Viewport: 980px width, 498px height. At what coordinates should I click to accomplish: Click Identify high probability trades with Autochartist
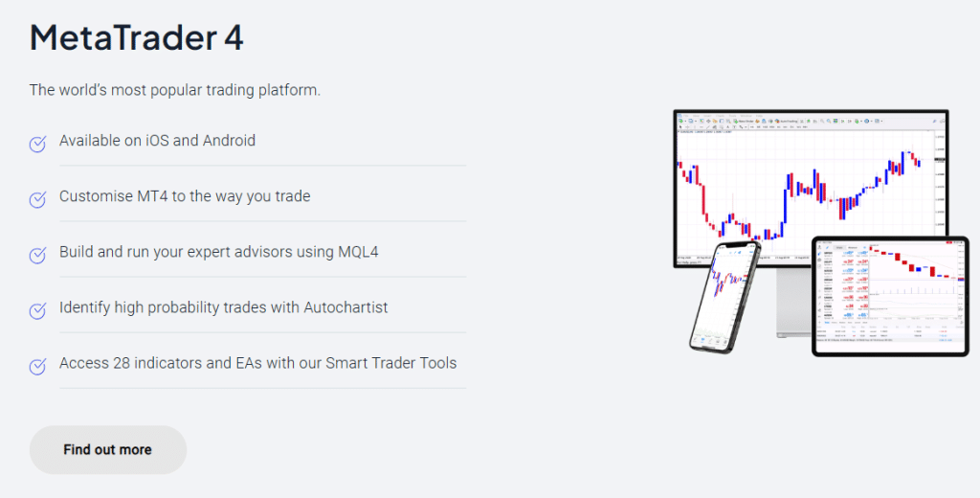click(223, 307)
